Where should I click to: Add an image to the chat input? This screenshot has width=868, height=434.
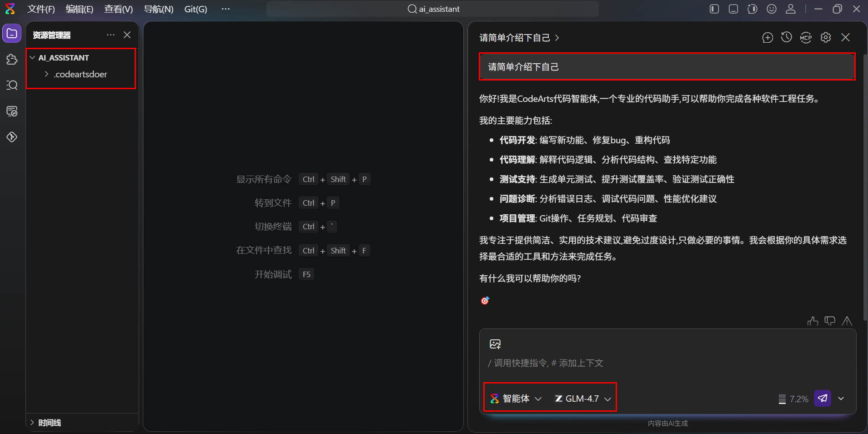(x=495, y=344)
